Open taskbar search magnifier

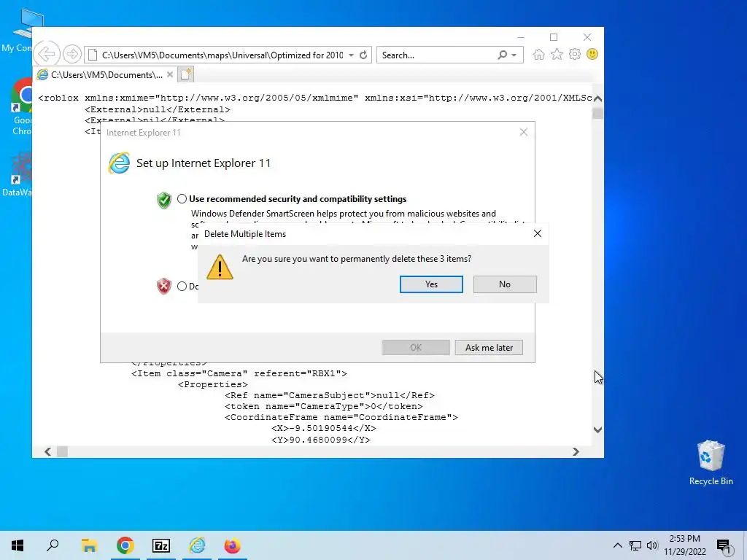pos(53,545)
